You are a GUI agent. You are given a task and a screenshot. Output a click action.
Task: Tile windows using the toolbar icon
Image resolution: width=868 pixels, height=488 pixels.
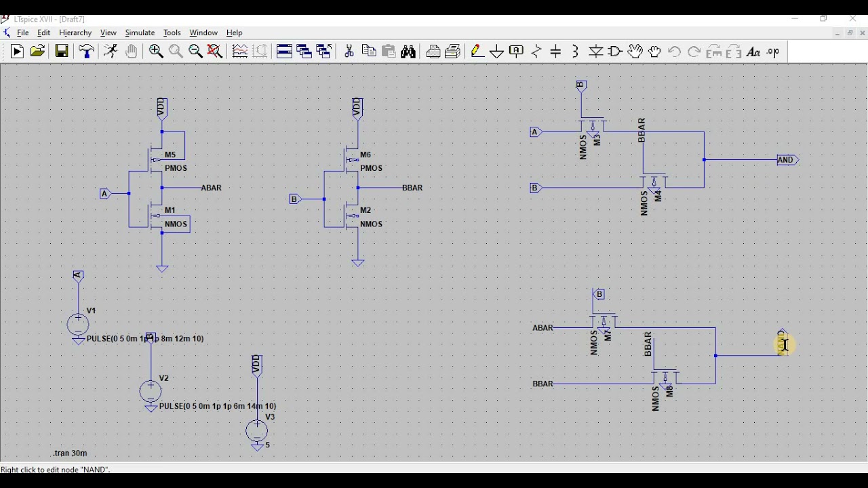point(285,52)
